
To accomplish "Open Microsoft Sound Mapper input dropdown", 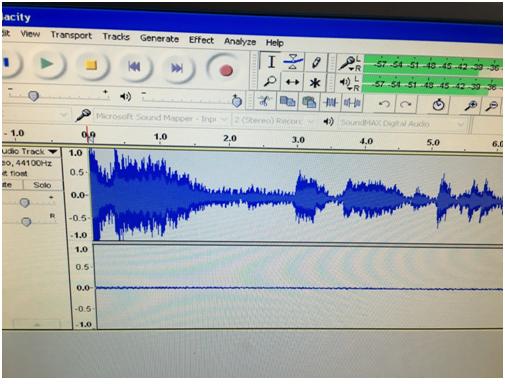I will pyautogui.click(x=161, y=118).
